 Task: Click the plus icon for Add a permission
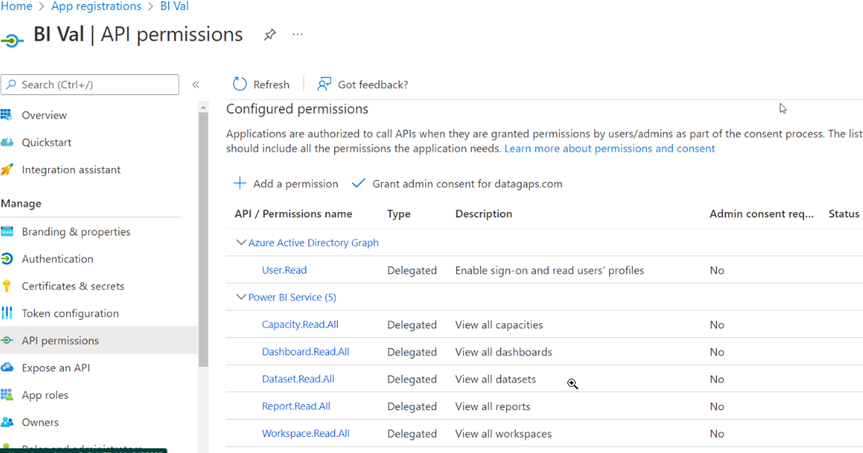pos(240,184)
